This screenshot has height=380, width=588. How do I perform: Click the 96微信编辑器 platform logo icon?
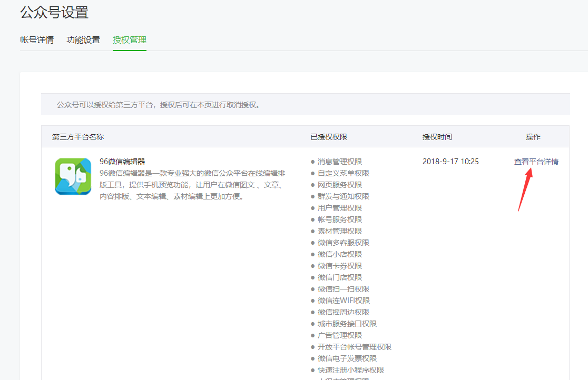pyautogui.click(x=73, y=176)
